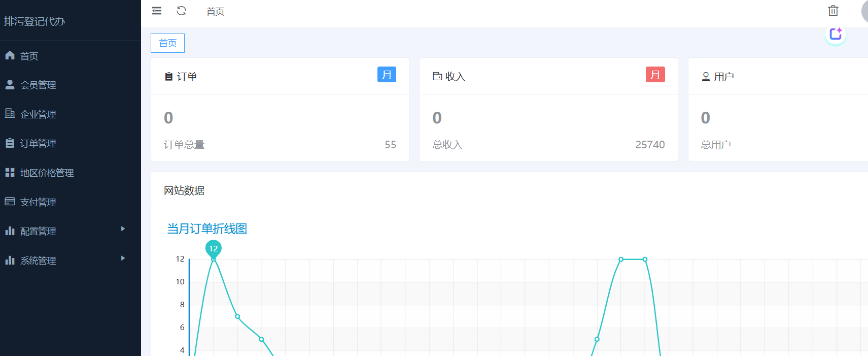The height and width of the screenshot is (356, 868).
Task: Click the 12 peak marker on the chart
Action: point(214,249)
